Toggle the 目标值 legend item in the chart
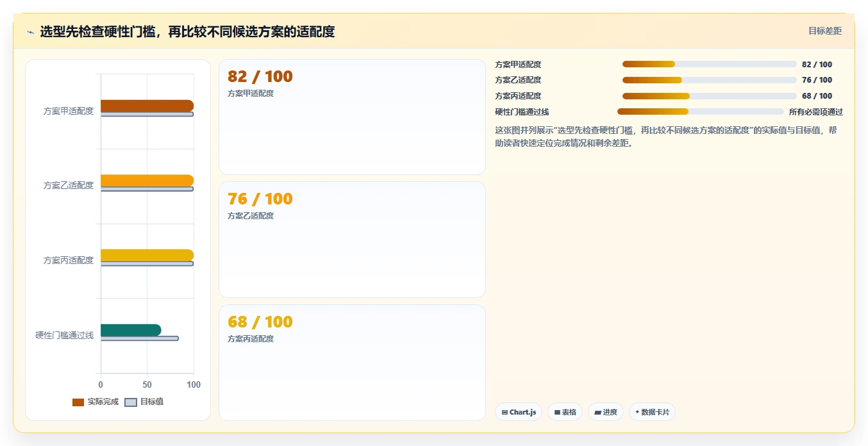This screenshot has width=868, height=446. pos(144,402)
